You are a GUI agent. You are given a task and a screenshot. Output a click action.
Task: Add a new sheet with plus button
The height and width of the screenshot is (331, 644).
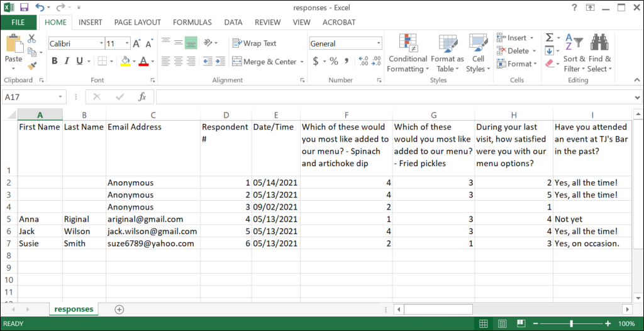coord(119,310)
